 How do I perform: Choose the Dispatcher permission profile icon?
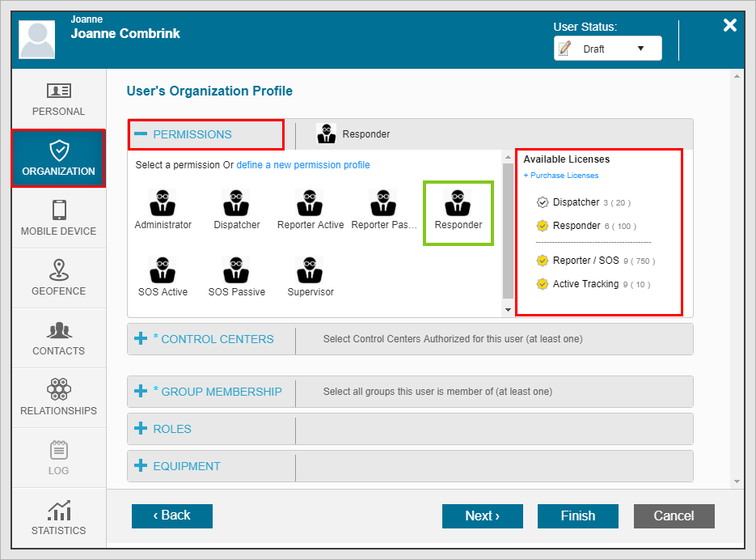coord(235,203)
